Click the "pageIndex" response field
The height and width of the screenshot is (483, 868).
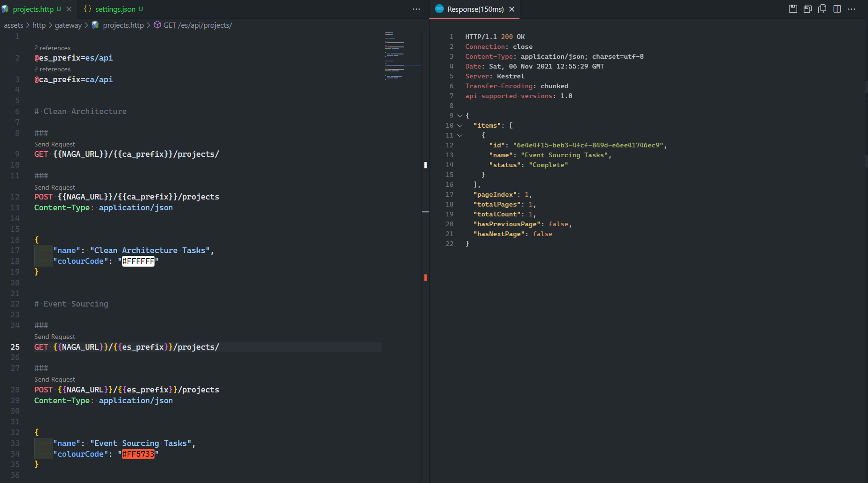point(503,194)
